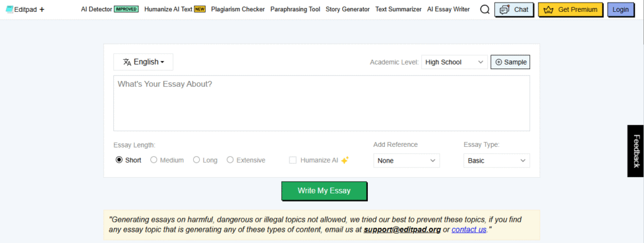Click the translate icon beside English
The height and width of the screenshot is (243, 644).
coord(127,62)
